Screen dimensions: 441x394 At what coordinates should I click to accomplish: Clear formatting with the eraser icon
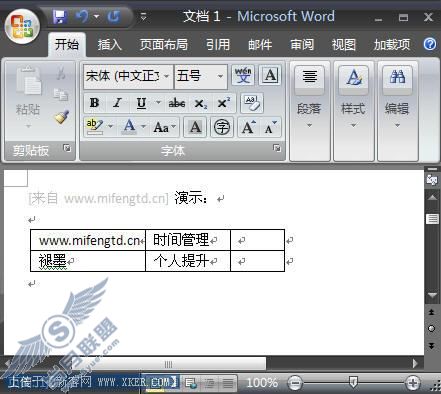(x=252, y=103)
